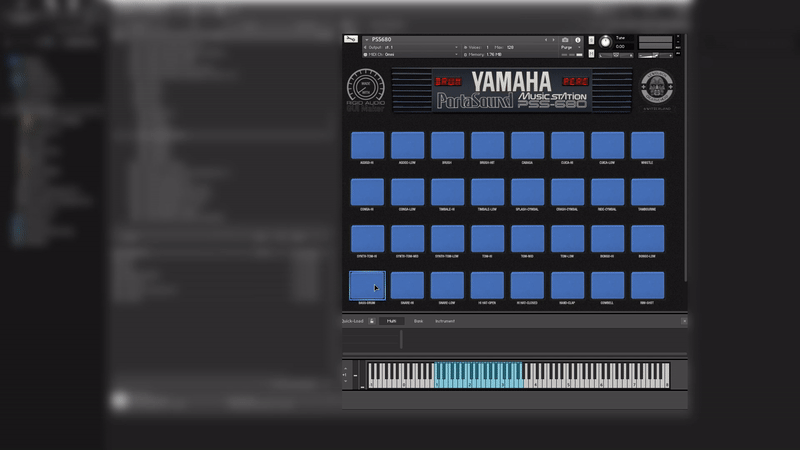Screen dimensions: 800x450
Task: Switch to the Bank tab
Action: (418, 321)
